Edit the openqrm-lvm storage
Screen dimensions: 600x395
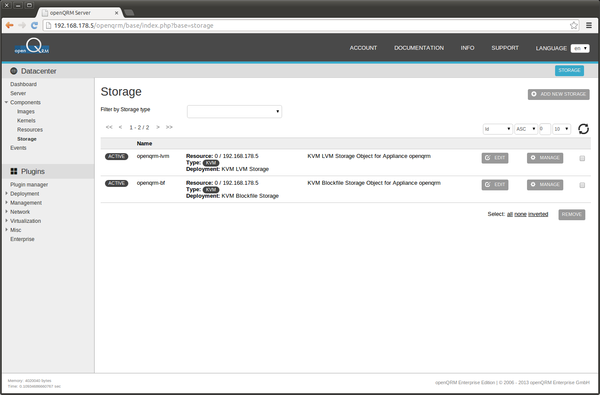tap(495, 158)
